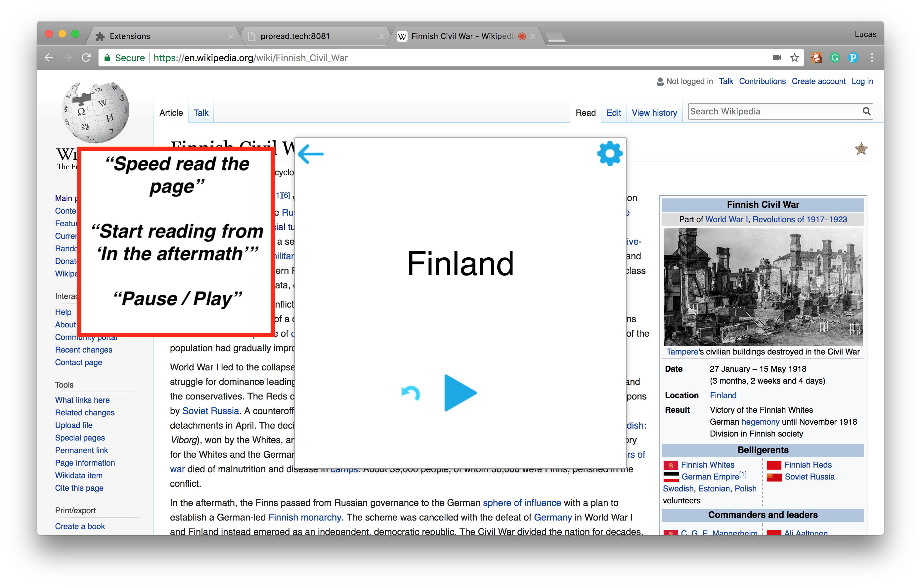Click the Wikipedia search magnifier icon

click(866, 111)
